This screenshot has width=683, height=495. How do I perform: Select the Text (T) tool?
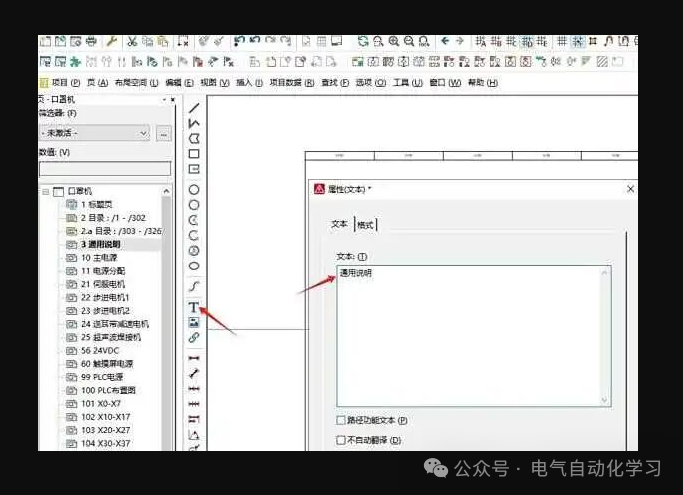click(x=193, y=307)
